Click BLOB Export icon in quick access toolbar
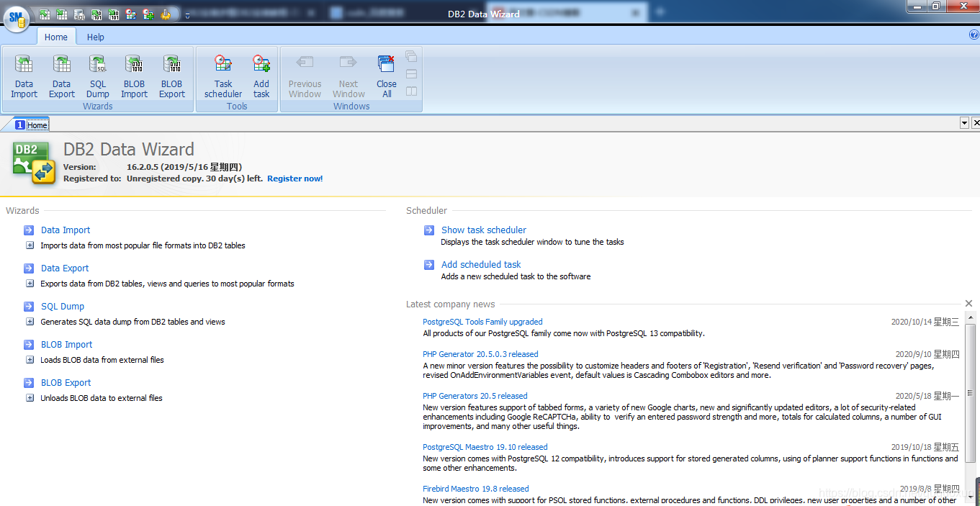Screen dimensions: 980x506 pos(114,14)
